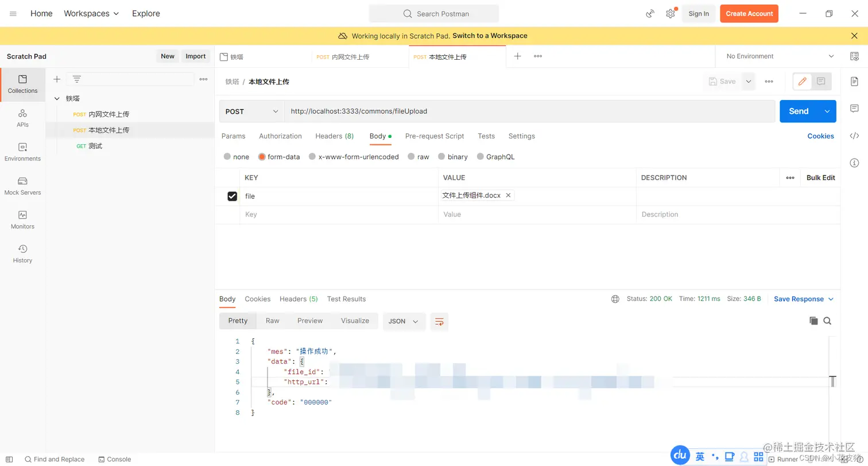This screenshot has width=868, height=466.
Task: Open the Save Response dropdown
Action: 804,299
